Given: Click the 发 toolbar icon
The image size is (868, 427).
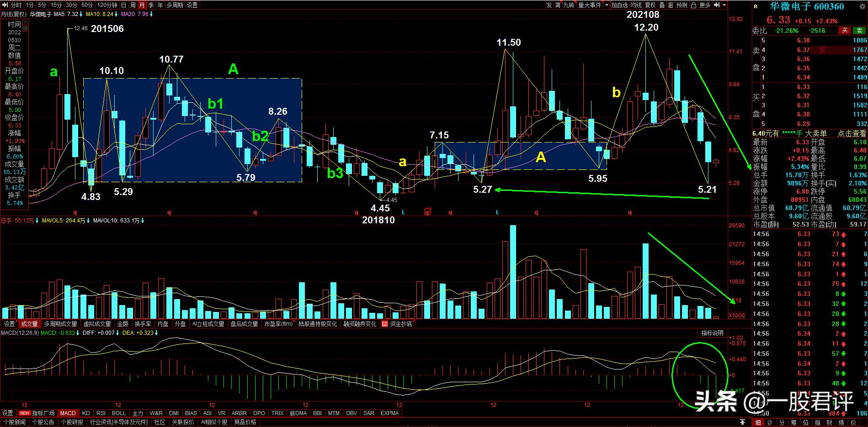Looking at the screenshot, I should pyautogui.click(x=549, y=5).
